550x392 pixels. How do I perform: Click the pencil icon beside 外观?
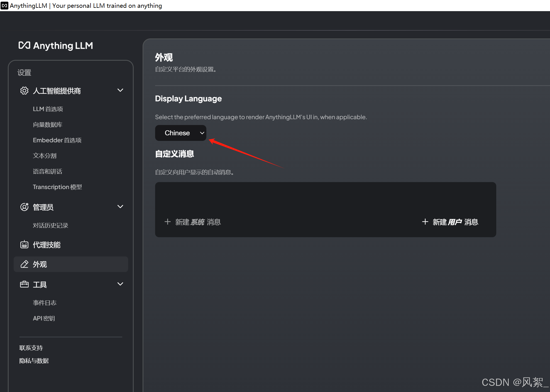point(24,264)
